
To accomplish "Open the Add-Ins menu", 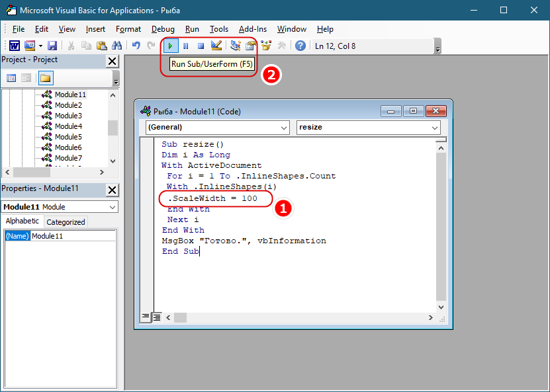I will [x=253, y=29].
